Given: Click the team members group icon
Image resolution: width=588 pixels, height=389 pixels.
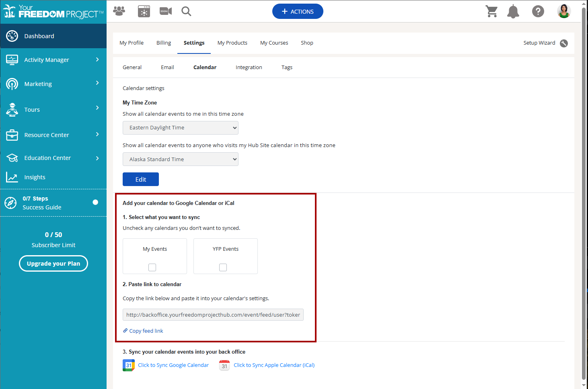Looking at the screenshot, I should [x=119, y=11].
